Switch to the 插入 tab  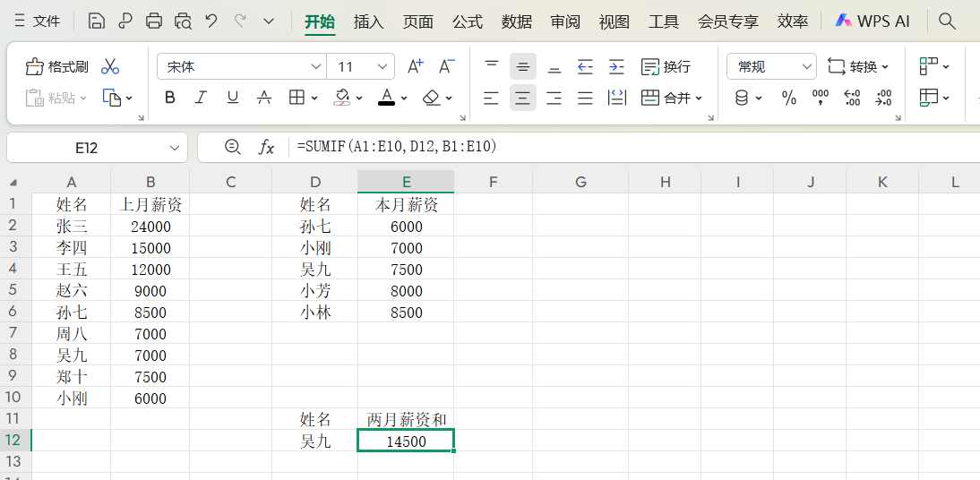pyautogui.click(x=369, y=21)
